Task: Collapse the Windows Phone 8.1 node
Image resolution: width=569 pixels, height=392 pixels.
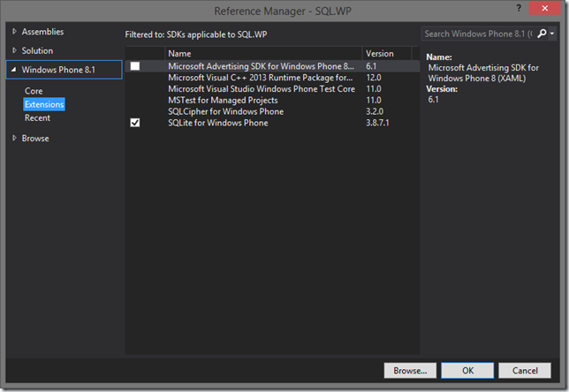Action: 14,70
